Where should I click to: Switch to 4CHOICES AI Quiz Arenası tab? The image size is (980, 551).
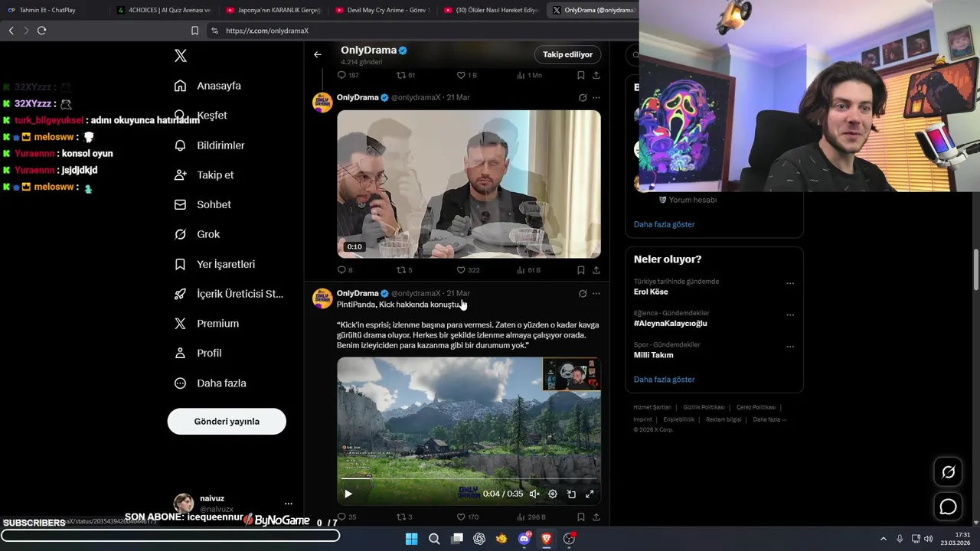pos(165,10)
